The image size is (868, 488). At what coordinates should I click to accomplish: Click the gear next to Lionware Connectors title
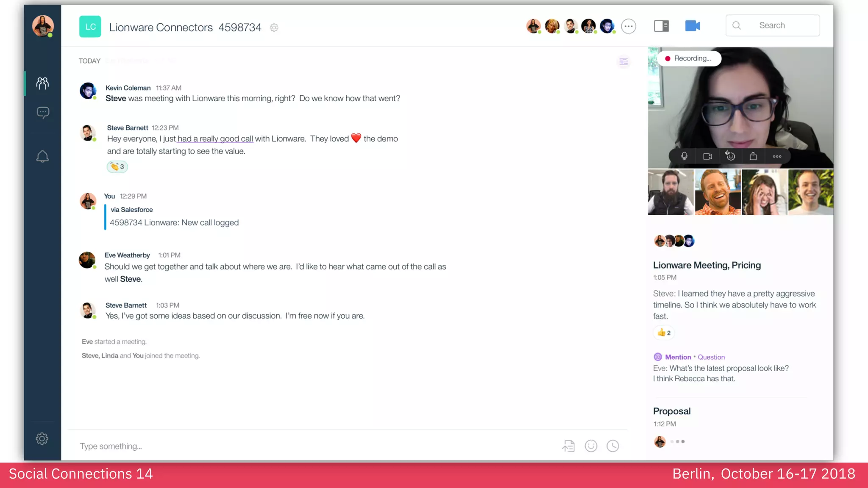[x=274, y=28]
